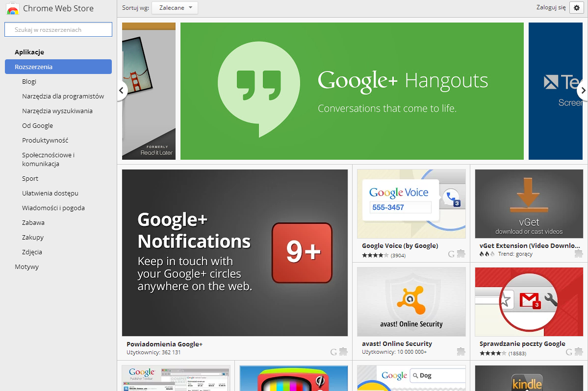The image size is (588, 391).
Task: Open the Google Dog search thumbnail
Action: click(x=411, y=378)
